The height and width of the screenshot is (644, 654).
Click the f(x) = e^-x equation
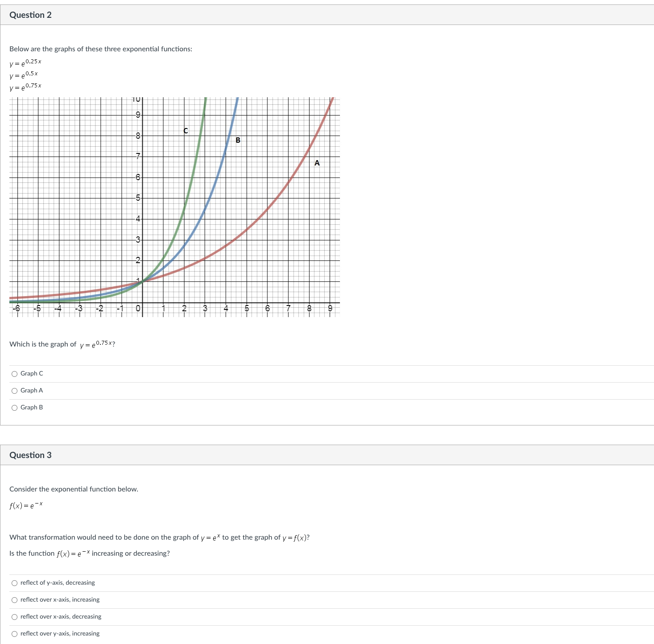25,505
